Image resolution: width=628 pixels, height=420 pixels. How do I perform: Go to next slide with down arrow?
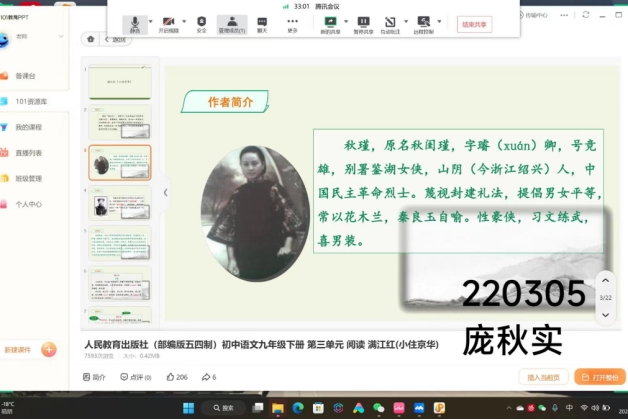(x=604, y=313)
